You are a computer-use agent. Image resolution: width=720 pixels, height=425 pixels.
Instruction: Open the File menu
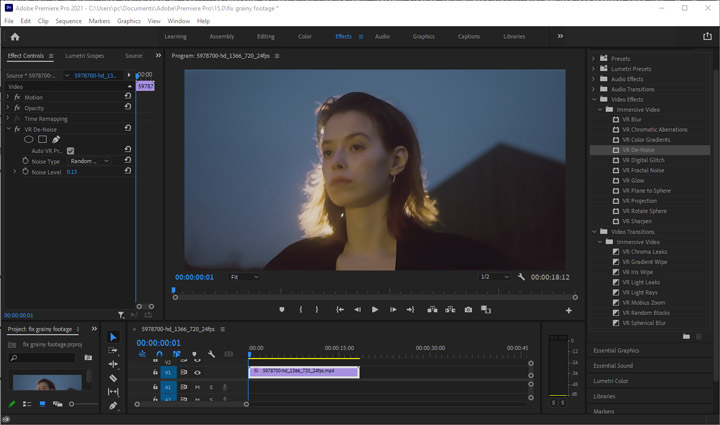point(9,21)
